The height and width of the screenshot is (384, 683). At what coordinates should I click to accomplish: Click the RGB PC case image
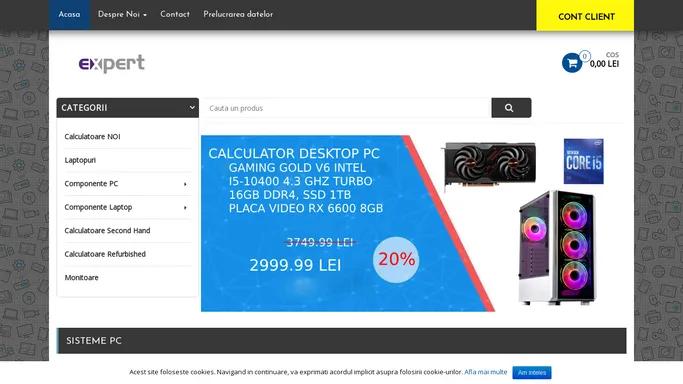coord(558,247)
